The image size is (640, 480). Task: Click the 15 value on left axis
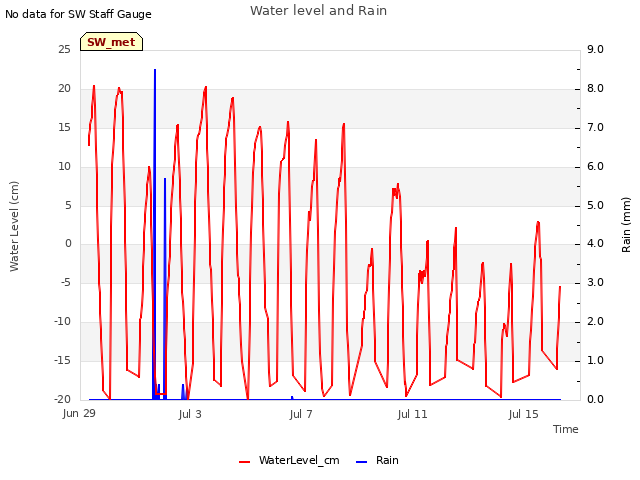[x=64, y=127]
